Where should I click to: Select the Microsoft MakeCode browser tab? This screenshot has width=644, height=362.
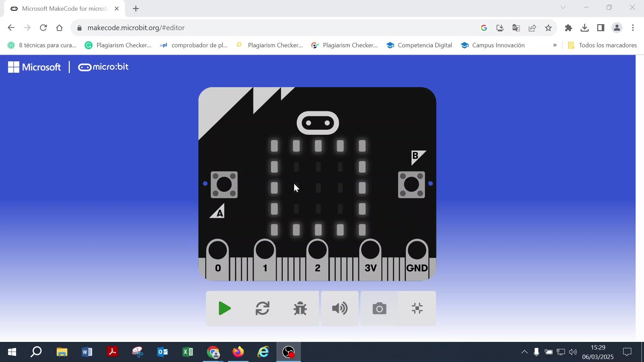pyautogui.click(x=64, y=9)
